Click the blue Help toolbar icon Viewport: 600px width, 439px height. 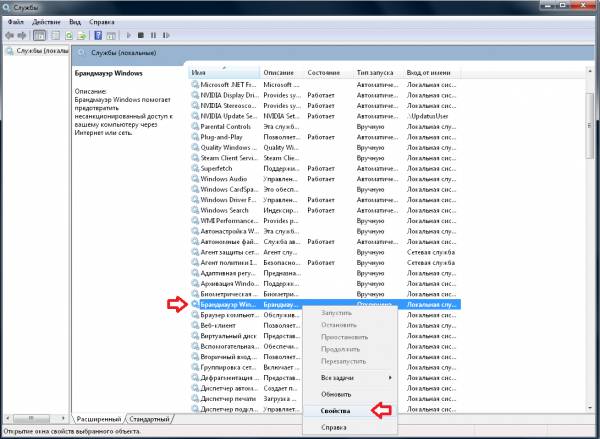point(98,34)
